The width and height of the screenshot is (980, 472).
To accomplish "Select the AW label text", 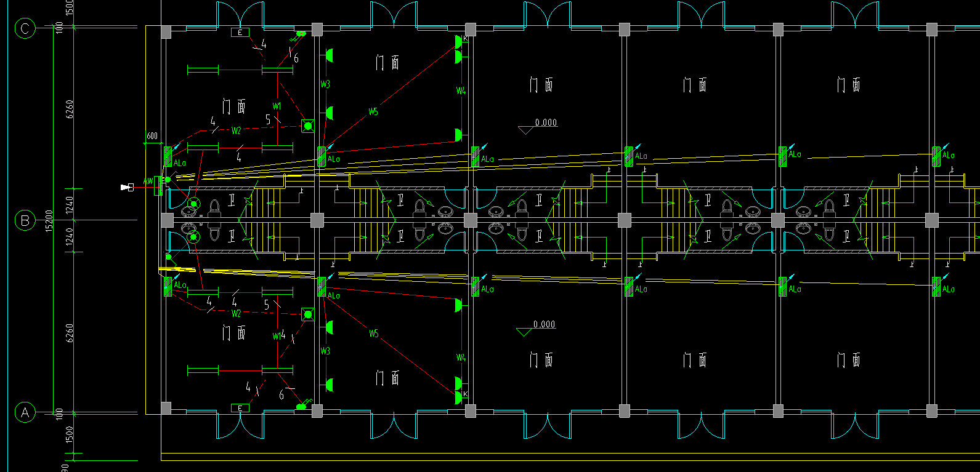I will pos(148,181).
